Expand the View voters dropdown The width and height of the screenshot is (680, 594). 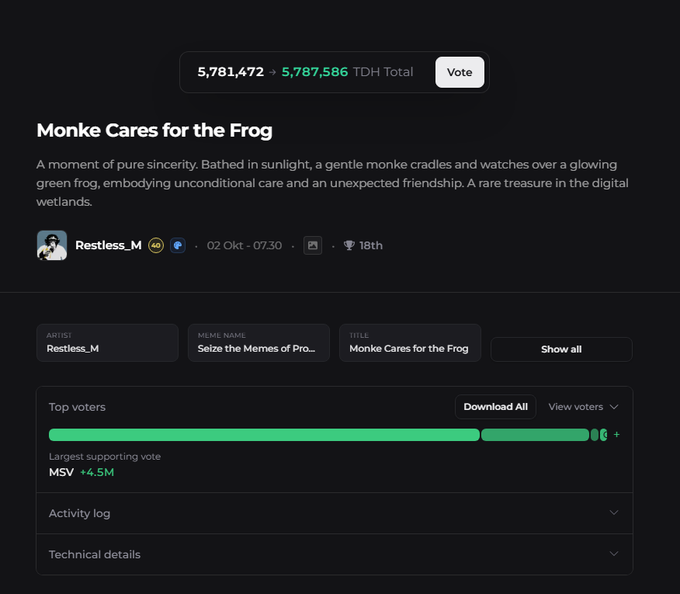tap(583, 407)
